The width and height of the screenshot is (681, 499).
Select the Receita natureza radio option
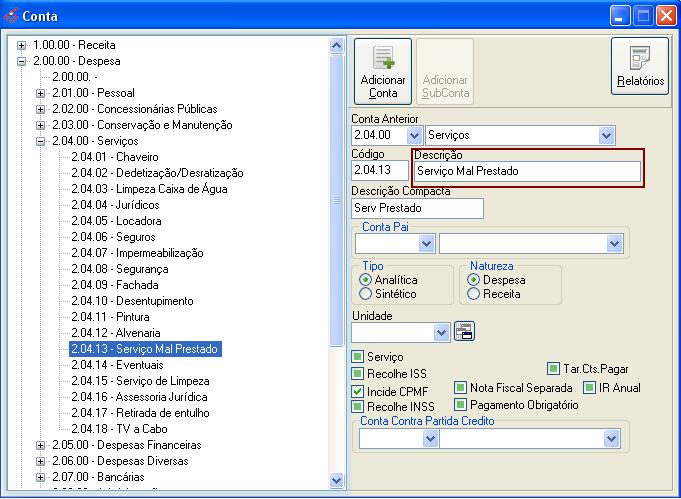pos(474,294)
